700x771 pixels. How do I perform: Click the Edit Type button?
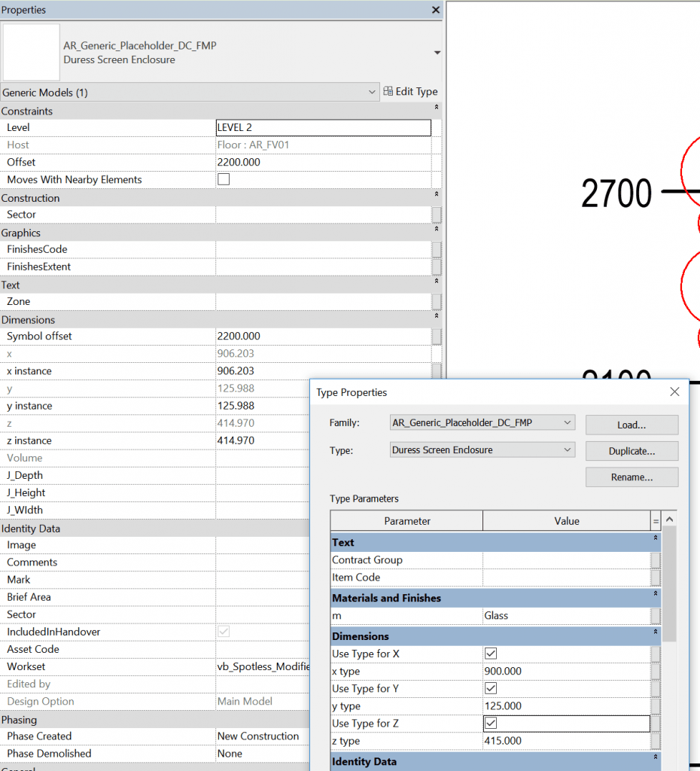tap(411, 91)
